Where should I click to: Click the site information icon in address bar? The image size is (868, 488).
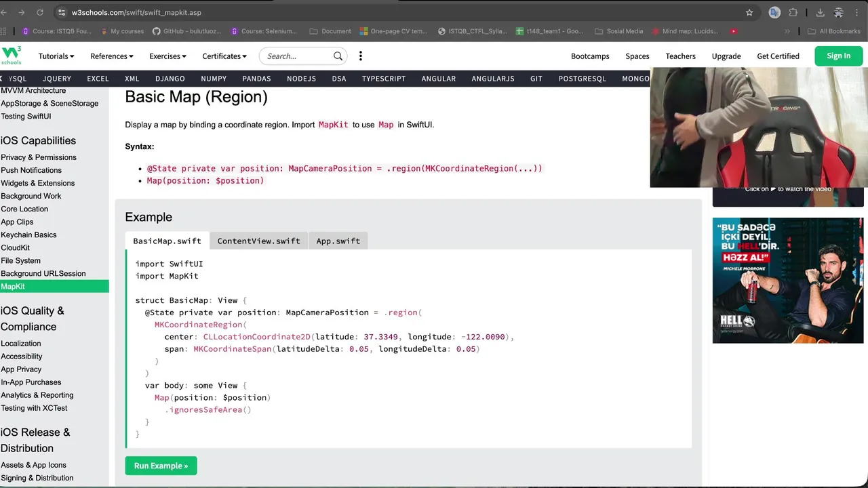[x=62, y=12]
